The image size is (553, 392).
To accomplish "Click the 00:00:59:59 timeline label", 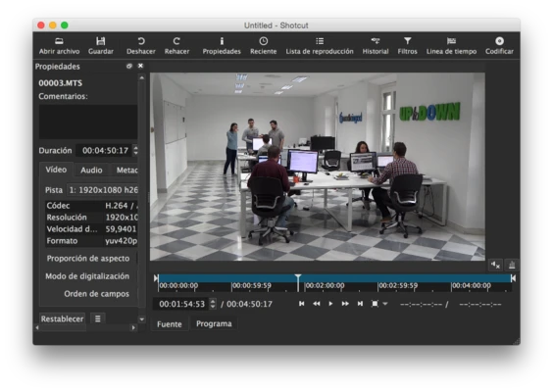I will 251,285.
